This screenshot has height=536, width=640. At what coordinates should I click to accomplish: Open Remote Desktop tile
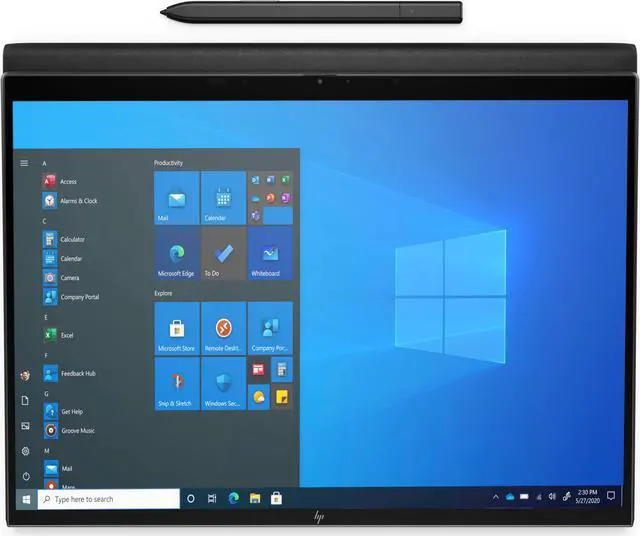click(223, 329)
